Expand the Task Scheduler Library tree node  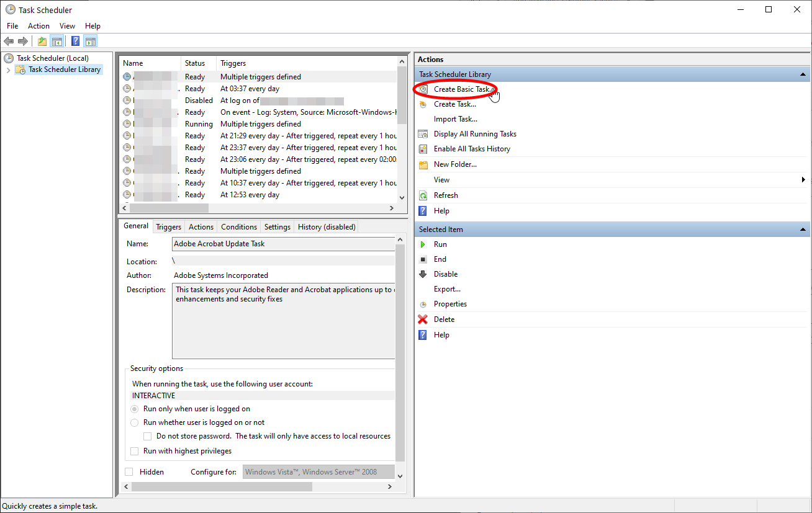(8, 69)
